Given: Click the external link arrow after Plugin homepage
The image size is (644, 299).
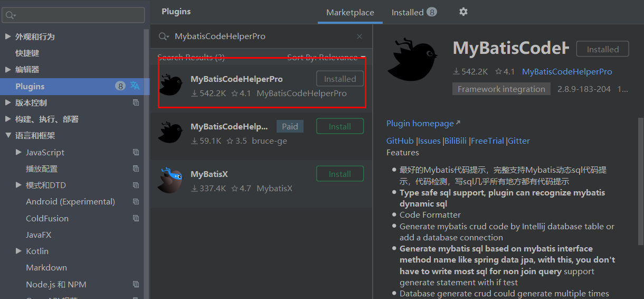Looking at the screenshot, I should [458, 123].
